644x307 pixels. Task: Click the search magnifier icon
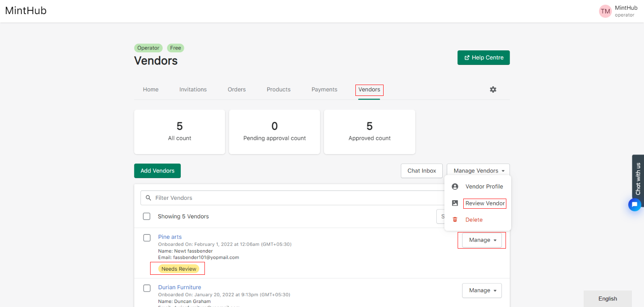149,198
